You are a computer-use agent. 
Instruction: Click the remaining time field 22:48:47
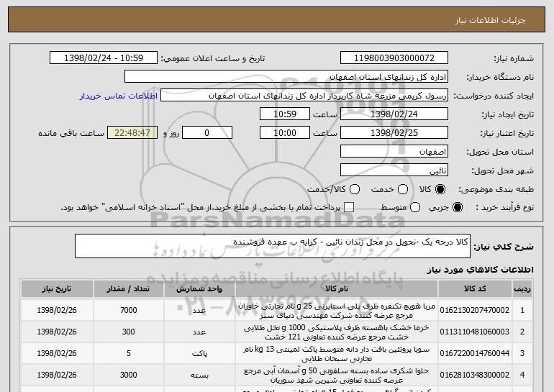(x=132, y=133)
